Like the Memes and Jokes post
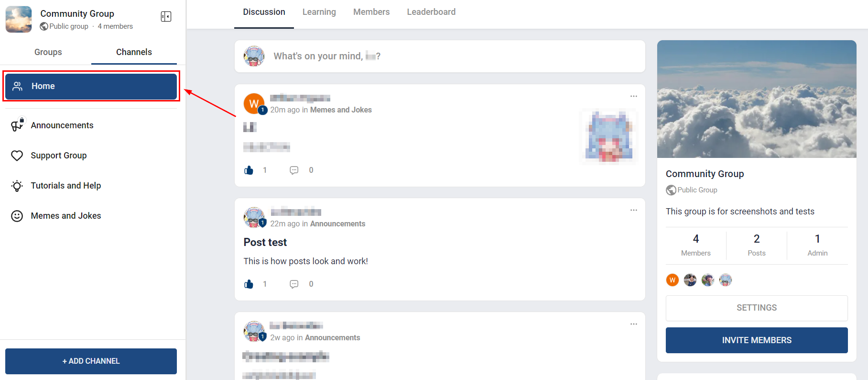Image resolution: width=868 pixels, height=380 pixels. tap(249, 170)
